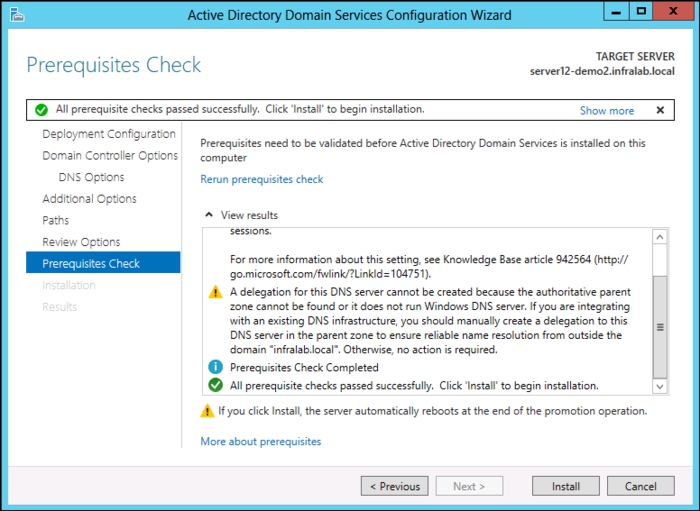Screen dimensions: 700x511
Task: Click the green success checkmark in notification banner
Action: tap(41, 110)
